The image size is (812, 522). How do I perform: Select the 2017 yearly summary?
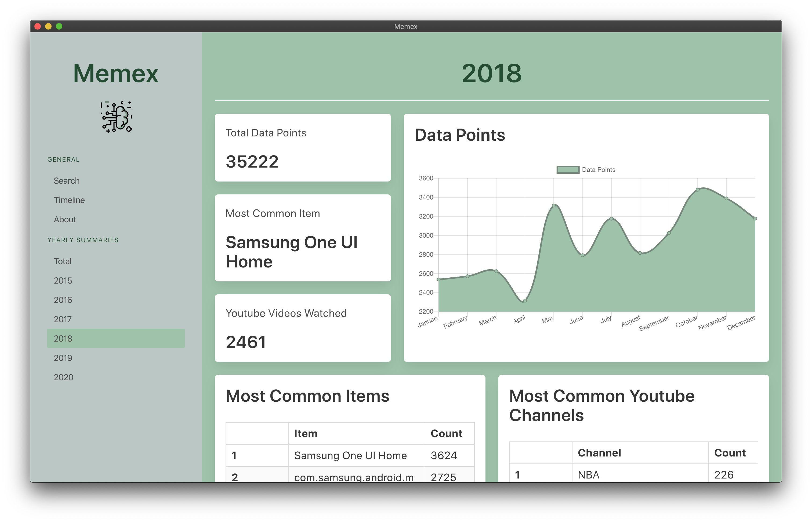click(x=63, y=318)
